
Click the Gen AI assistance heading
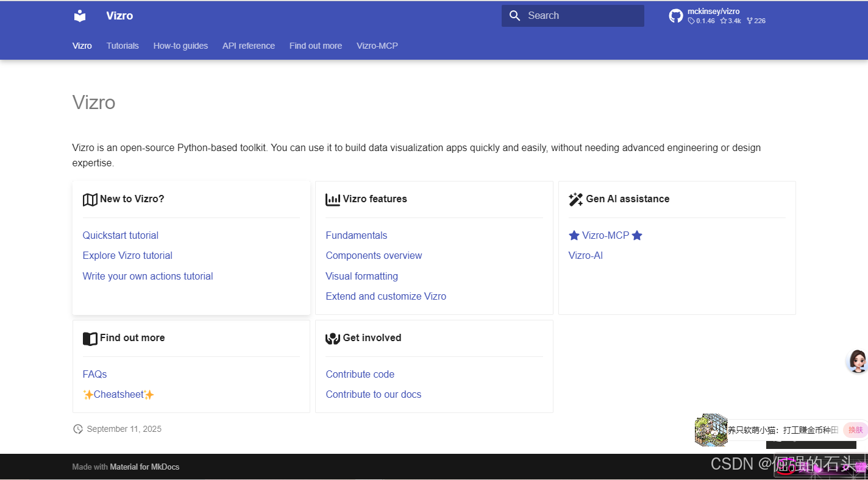(628, 199)
